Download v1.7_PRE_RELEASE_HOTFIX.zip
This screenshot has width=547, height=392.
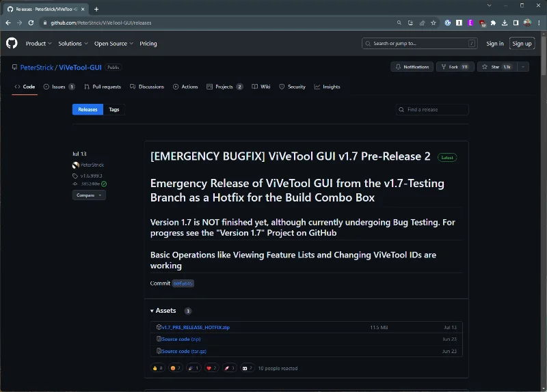click(x=196, y=327)
